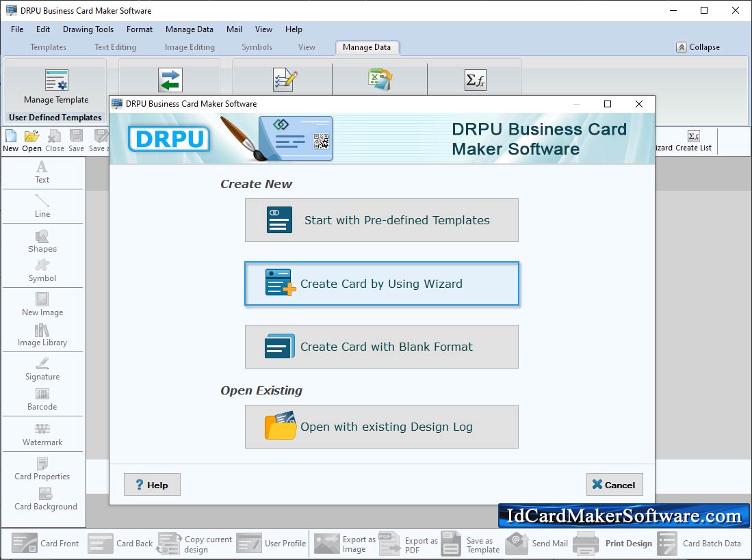
Task: Collapse the ribbon using the Collapse button
Action: [698, 47]
